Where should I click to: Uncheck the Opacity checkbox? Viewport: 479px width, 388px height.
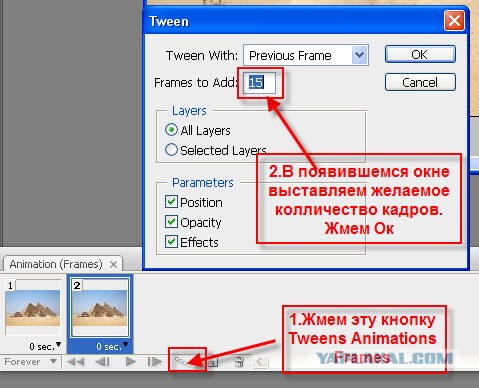pyautogui.click(x=171, y=222)
